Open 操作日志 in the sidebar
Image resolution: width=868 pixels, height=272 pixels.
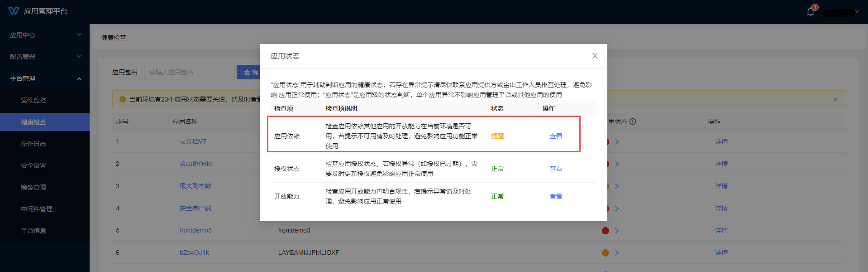(33, 144)
